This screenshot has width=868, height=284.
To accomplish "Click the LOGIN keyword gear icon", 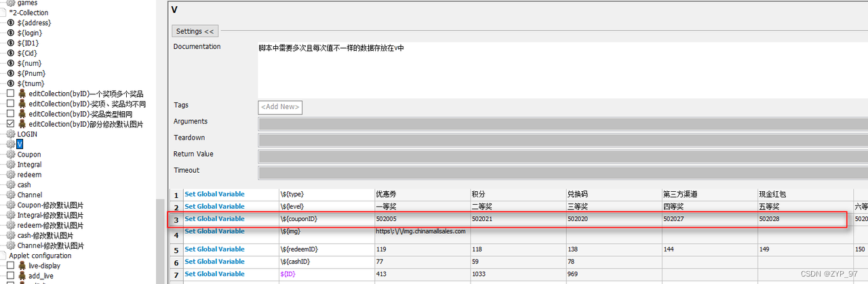I will coord(11,134).
